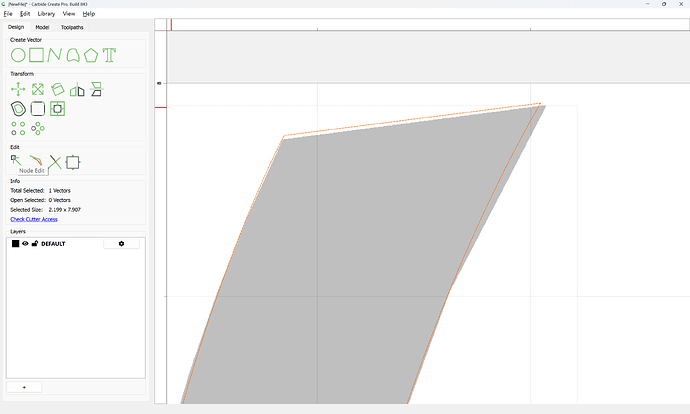Toggle visibility of DEFAULT layer
Screen dimensions: 690x414
click(x=25, y=243)
